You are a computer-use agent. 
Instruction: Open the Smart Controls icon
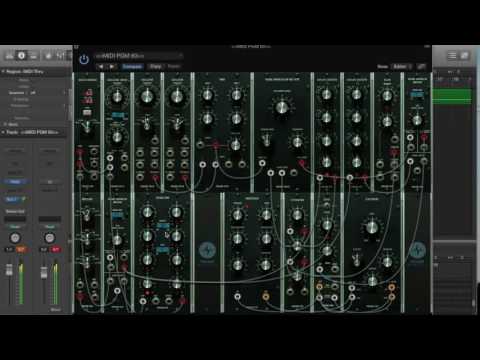click(x=48, y=56)
